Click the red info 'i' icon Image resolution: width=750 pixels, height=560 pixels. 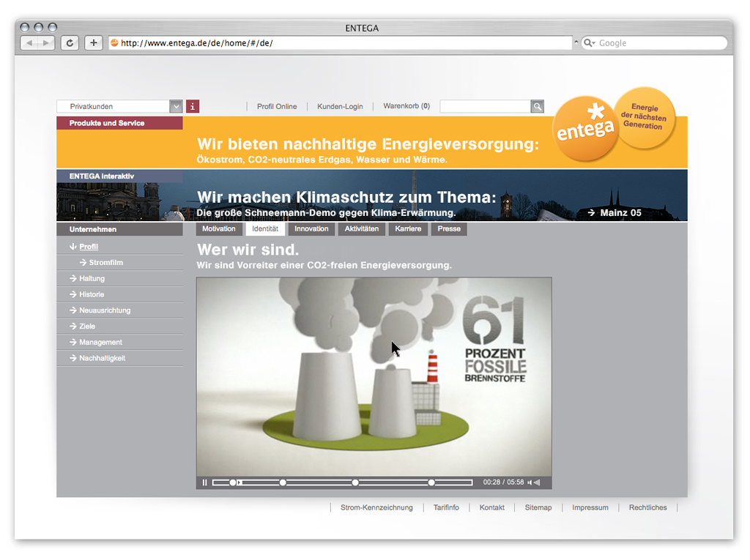click(193, 107)
